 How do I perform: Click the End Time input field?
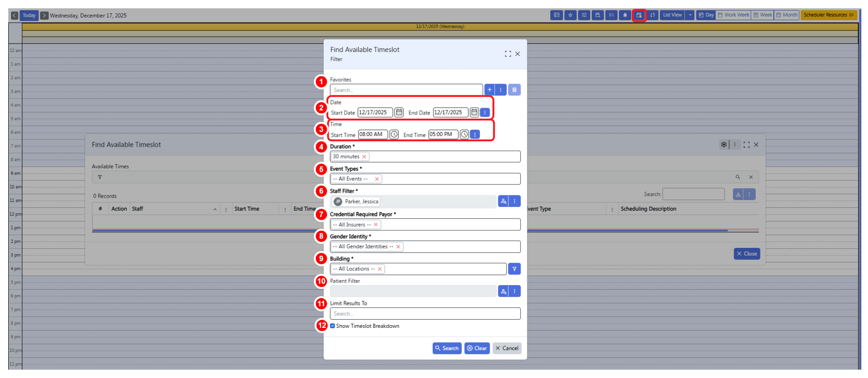pyautogui.click(x=443, y=134)
